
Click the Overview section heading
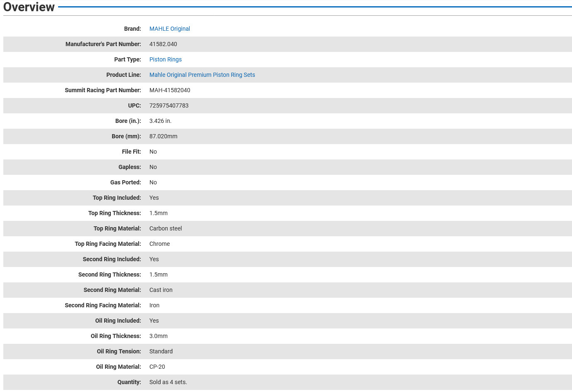[x=29, y=7]
